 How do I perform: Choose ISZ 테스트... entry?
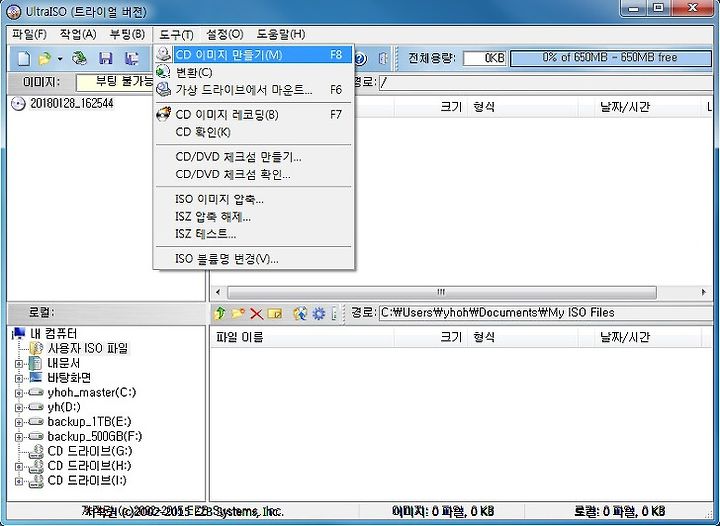254,234
